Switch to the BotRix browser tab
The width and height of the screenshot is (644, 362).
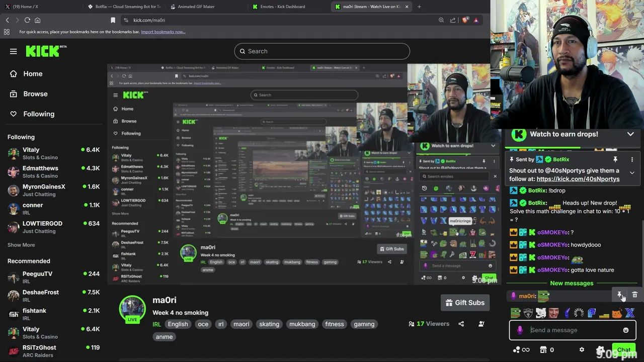pos(124,7)
